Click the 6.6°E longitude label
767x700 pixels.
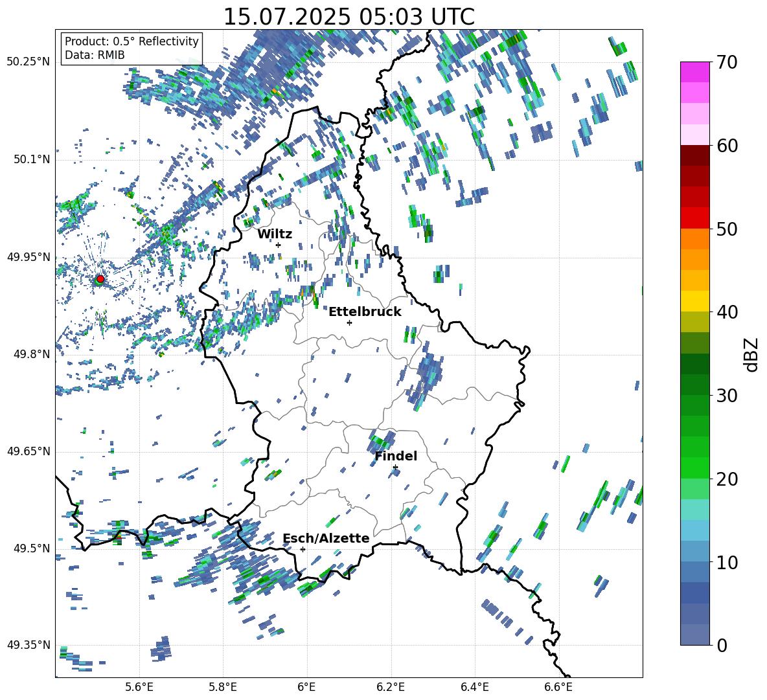coord(558,687)
